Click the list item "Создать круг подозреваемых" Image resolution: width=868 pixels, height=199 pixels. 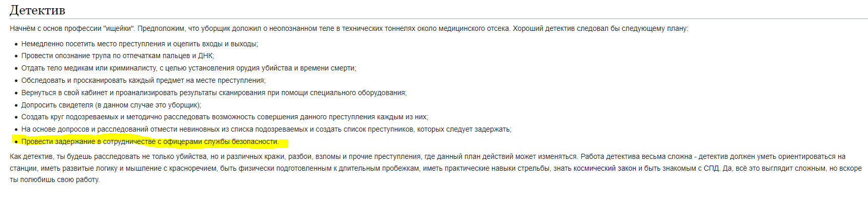(225, 117)
